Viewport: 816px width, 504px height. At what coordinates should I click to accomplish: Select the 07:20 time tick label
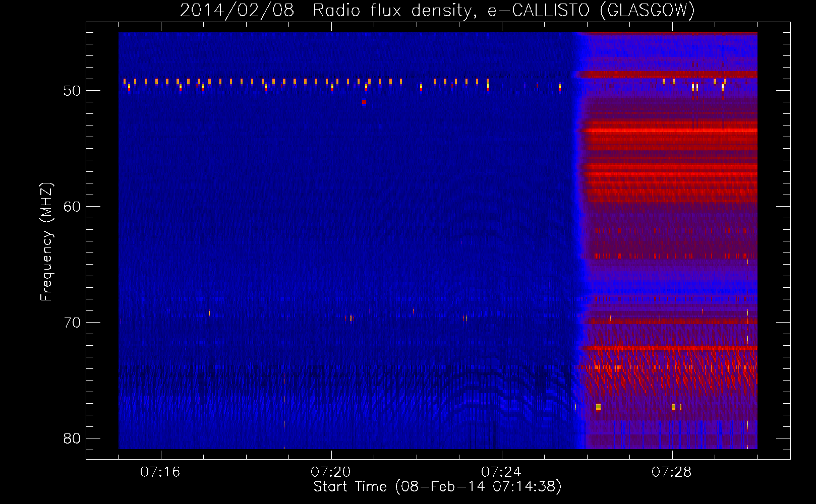click(331, 472)
